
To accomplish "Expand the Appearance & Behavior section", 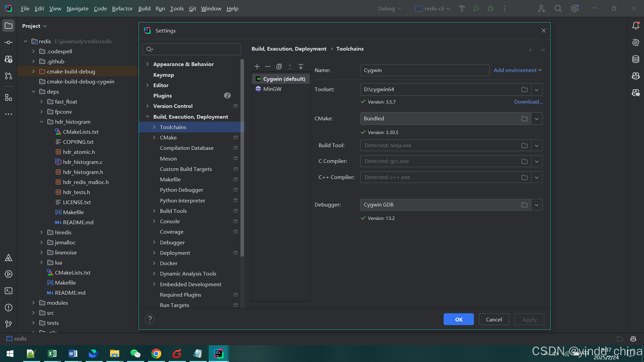I will 148,64.
